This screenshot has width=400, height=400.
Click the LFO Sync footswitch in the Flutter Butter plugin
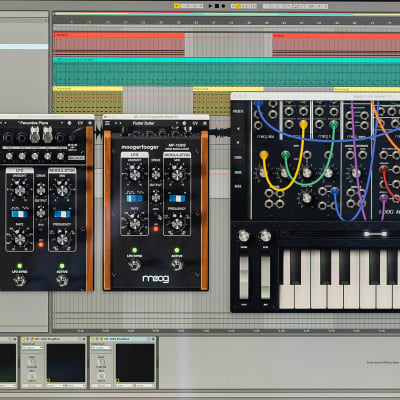[134, 265]
